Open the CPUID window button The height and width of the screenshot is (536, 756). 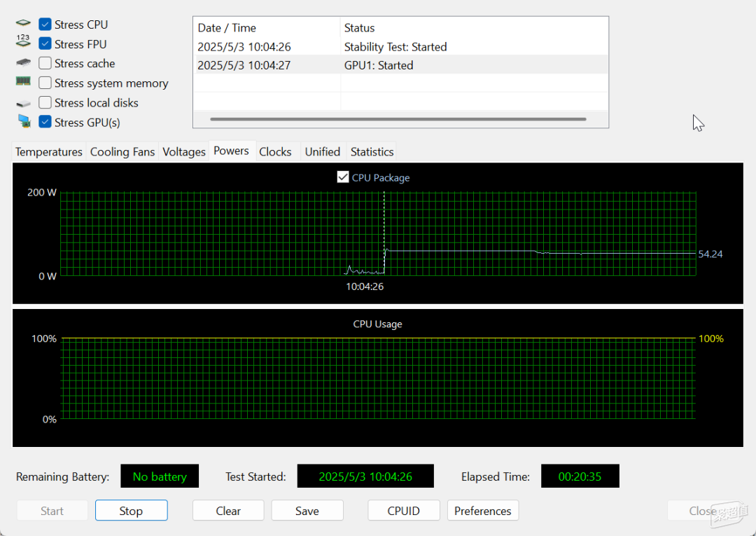click(404, 511)
